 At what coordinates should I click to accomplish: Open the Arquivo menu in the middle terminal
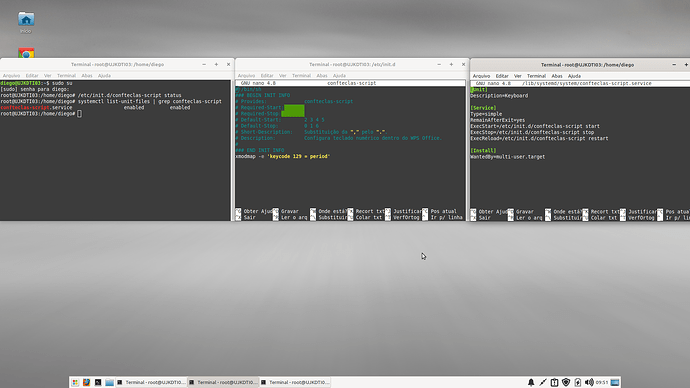tap(246, 76)
